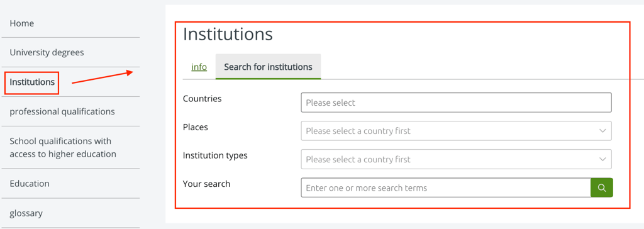Select Institutions in sidebar
Image resolution: width=644 pixels, height=229 pixels.
[x=32, y=82]
